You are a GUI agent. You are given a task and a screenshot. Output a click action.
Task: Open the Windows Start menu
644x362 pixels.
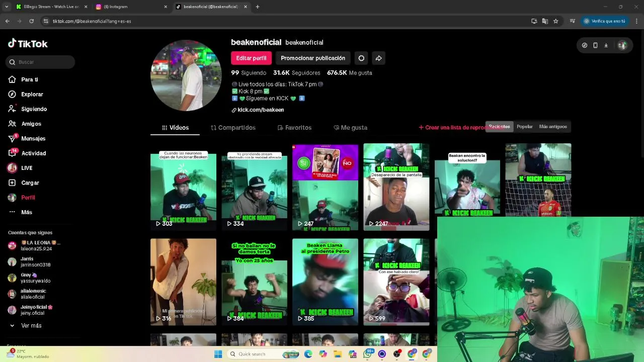click(218, 354)
